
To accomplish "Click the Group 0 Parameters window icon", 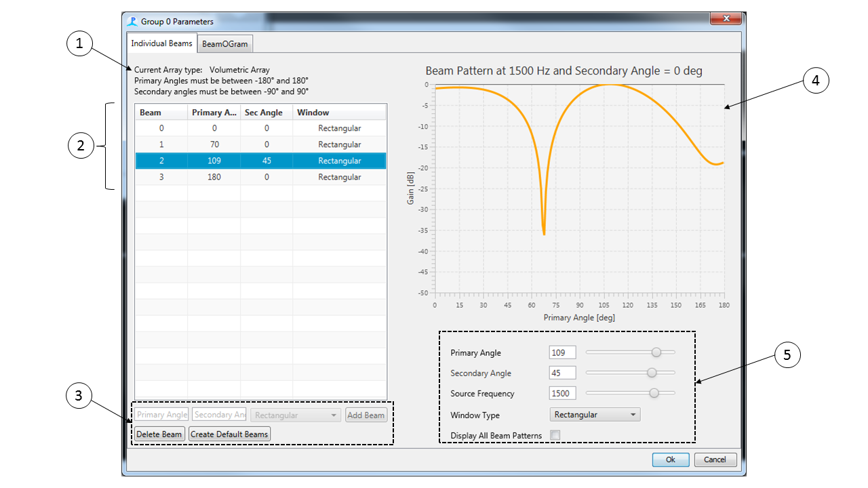I will [x=132, y=21].
